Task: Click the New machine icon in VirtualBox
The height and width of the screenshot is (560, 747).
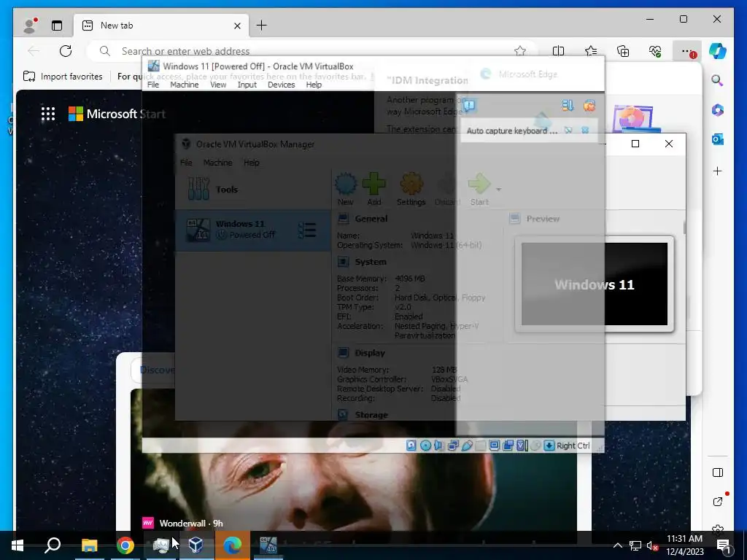Action: (x=345, y=189)
